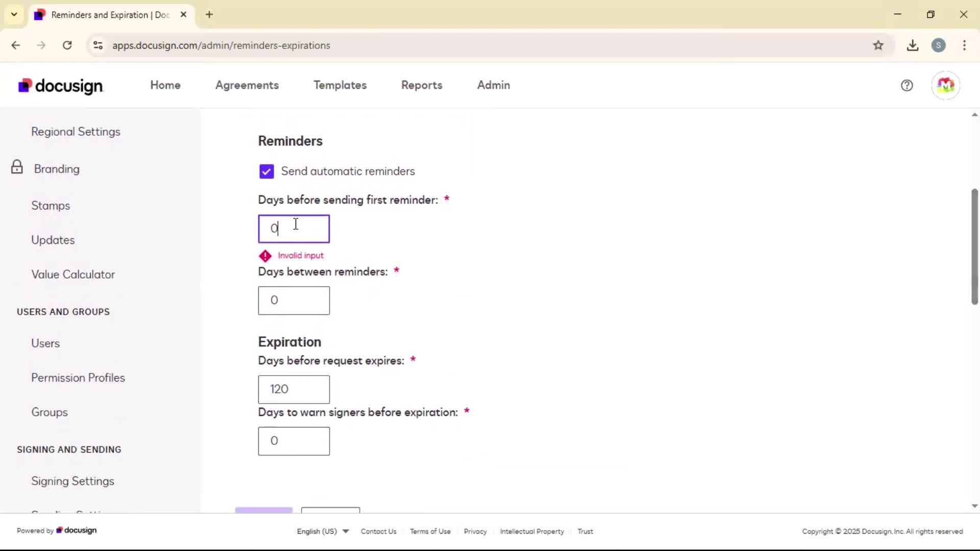Bookmark this page with star icon
This screenshot has height=551, width=980.
pos(878,45)
